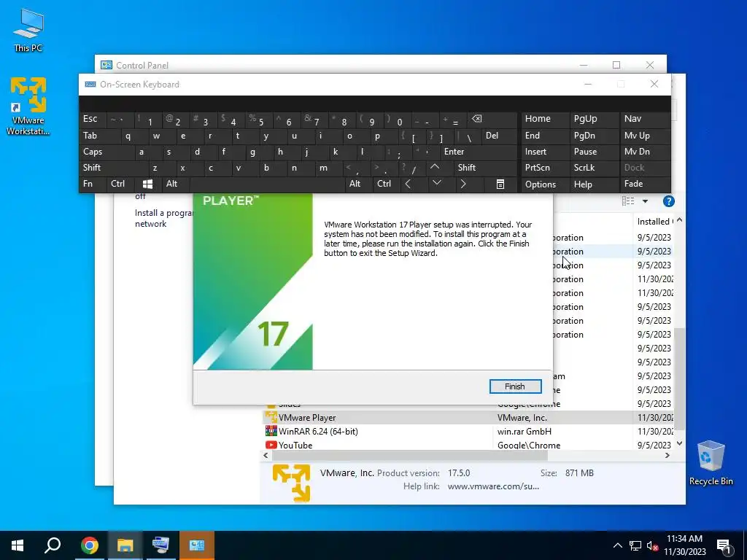Viewport: 747px width, 560px height.
Task: Show hidden system tray icons
Action: click(617, 545)
